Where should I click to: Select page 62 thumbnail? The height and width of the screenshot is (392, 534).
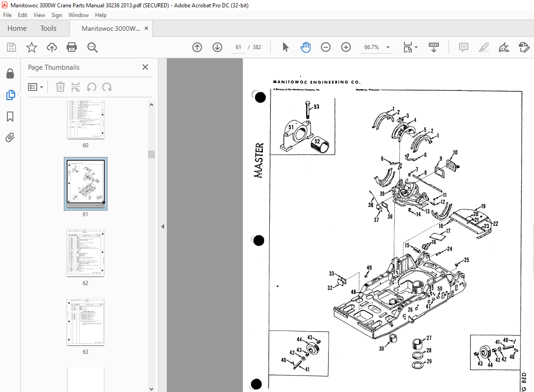(85, 253)
